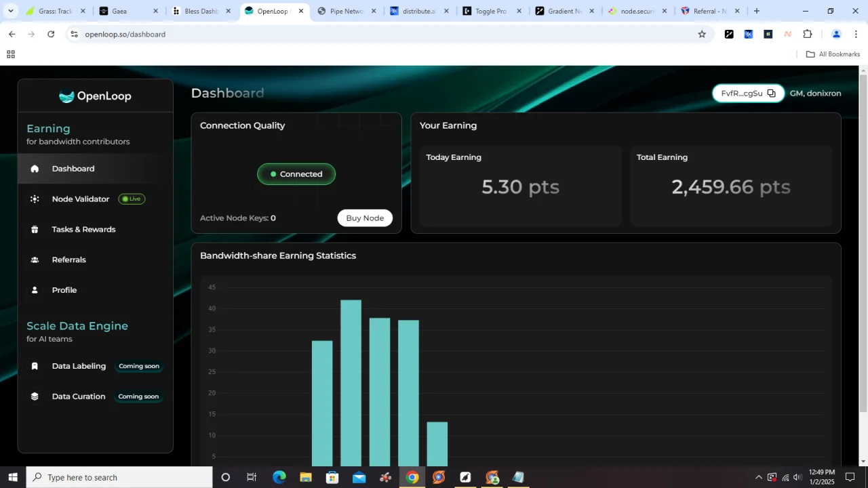This screenshot has width=868, height=488.
Task: Click the Bandwidth-share Earning Statistics heading
Action: click(278, 256)
